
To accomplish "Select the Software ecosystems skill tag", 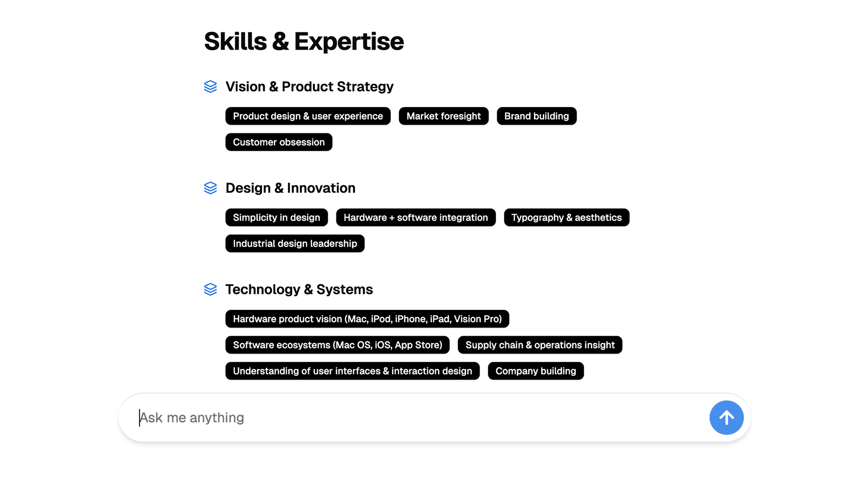I will [x=337, y=345].
